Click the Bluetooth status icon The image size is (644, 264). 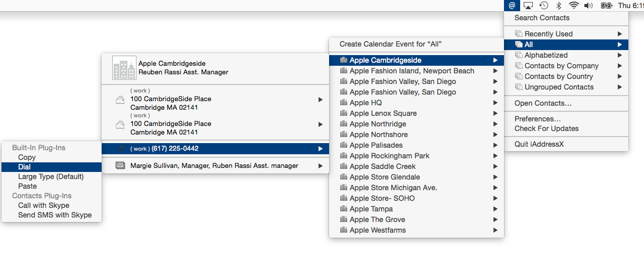[559, 6]
